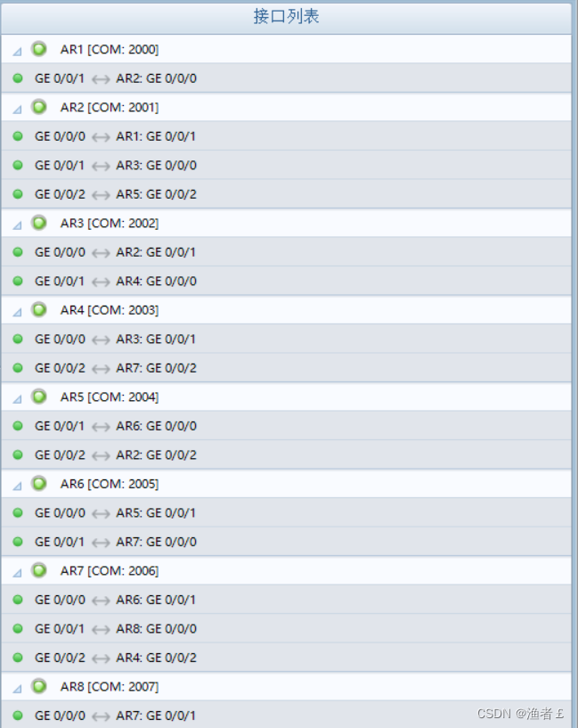Click the AR5 green status icon
Viewport: 578px width, 728px height.
coord(39,396)
